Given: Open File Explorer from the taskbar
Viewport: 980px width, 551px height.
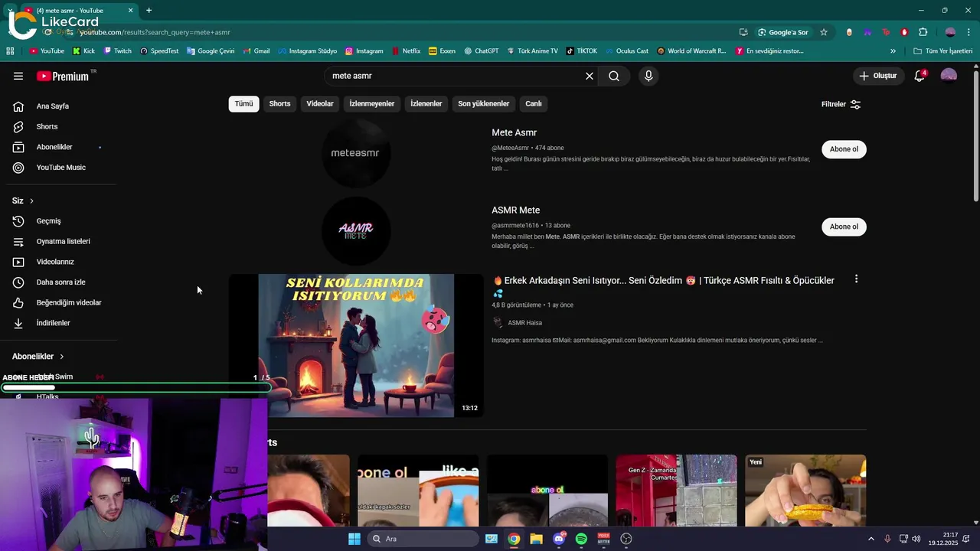Looking at the screenshot, I should 536,539.
